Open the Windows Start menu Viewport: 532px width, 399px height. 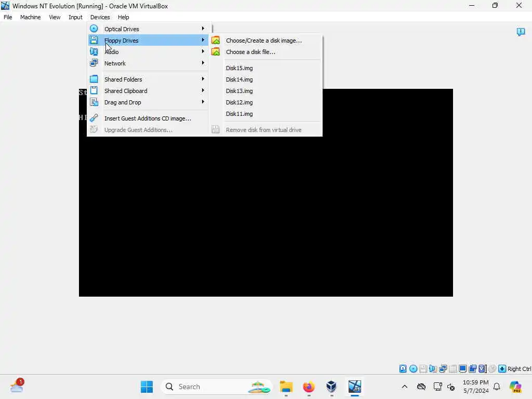point(147,387)
